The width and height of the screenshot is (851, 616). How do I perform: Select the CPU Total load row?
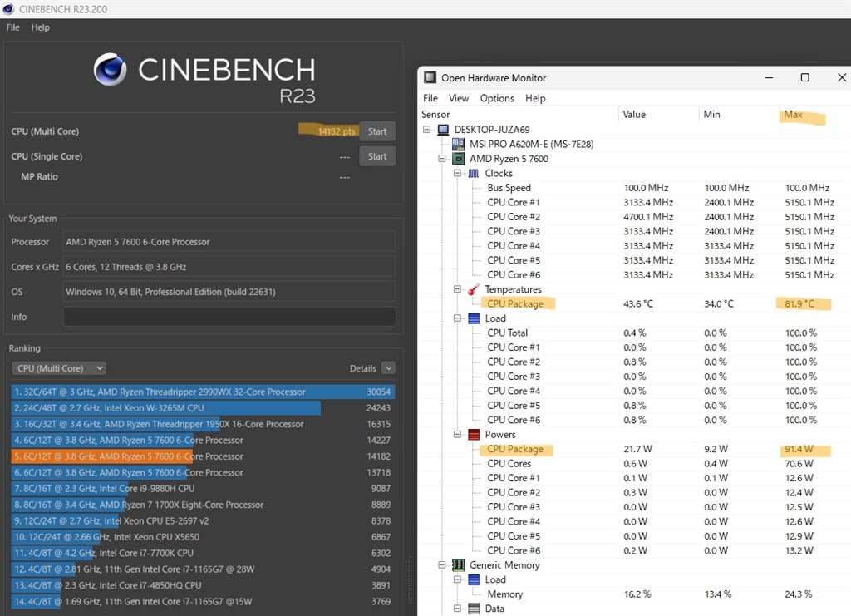pos(635,333)
